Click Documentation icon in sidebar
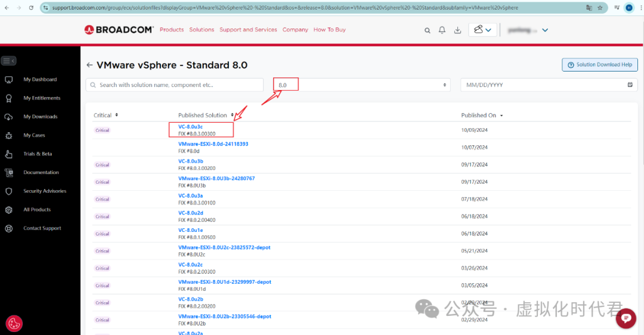644x335 pixels. pyautogui.click(x=8, y=173)
